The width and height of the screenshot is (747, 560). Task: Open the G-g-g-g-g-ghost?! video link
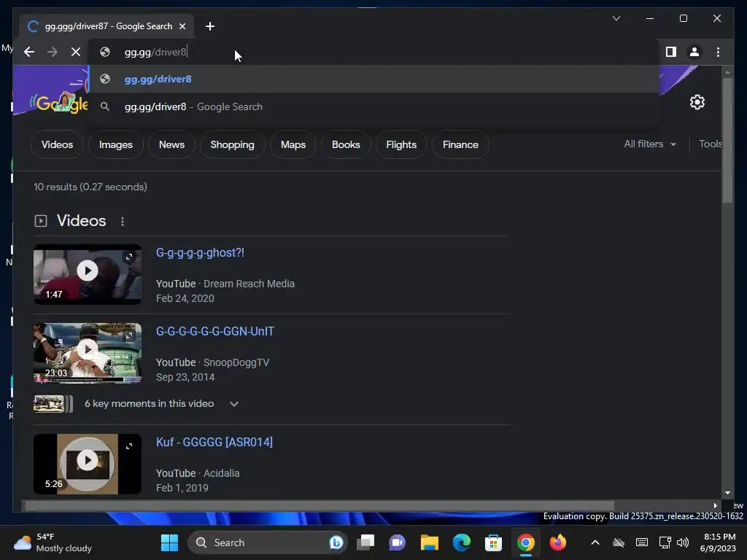point(200,253)
